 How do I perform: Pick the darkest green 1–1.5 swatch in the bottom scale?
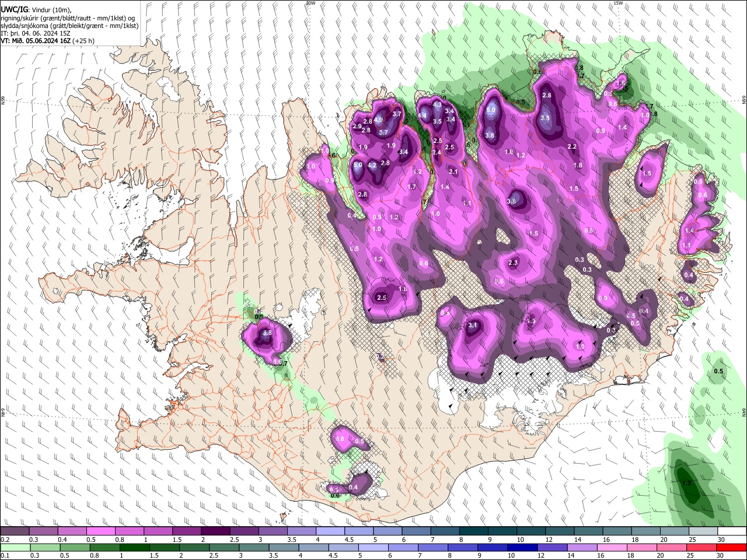(134, 547)
